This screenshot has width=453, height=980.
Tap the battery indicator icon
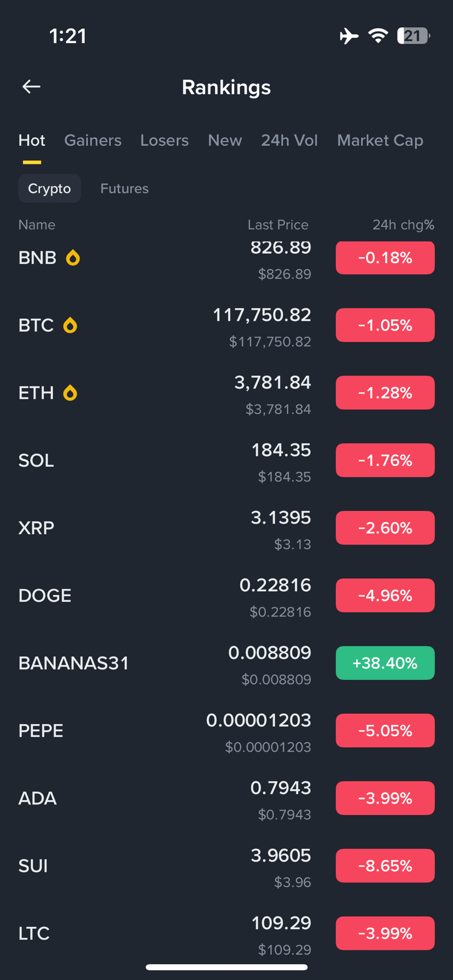click(x=414, y=36)
